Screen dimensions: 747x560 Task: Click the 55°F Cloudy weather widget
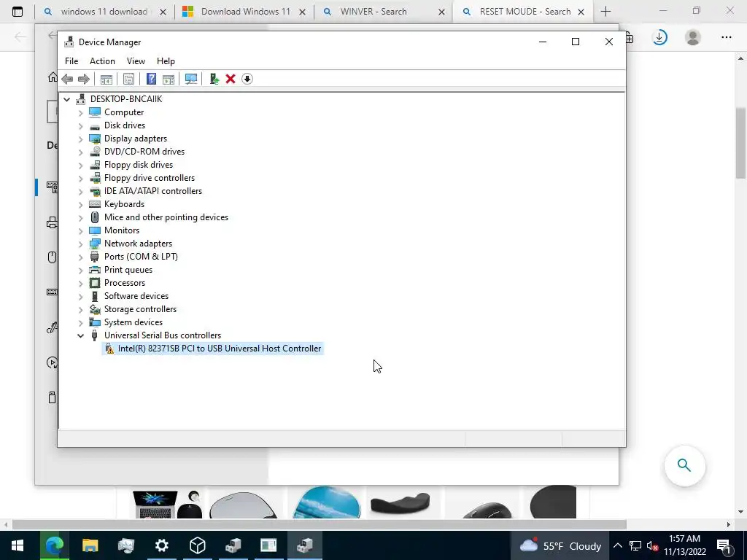(560, 545)
